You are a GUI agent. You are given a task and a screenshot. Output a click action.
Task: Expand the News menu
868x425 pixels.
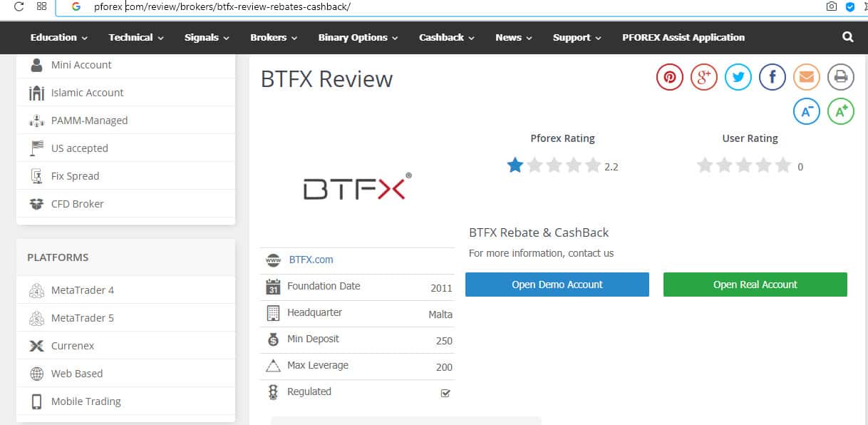point(514,37)
